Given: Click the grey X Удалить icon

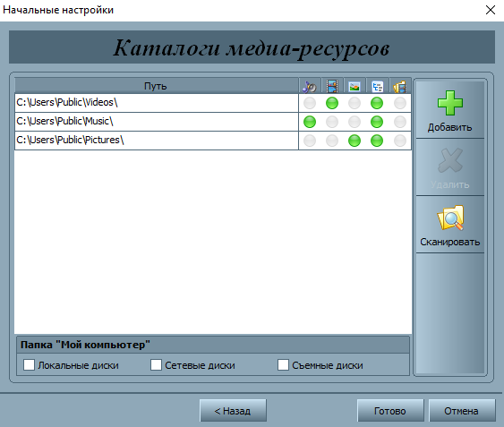Looking at the screenshot, I should pyautogui.click(x=450, y=160).
